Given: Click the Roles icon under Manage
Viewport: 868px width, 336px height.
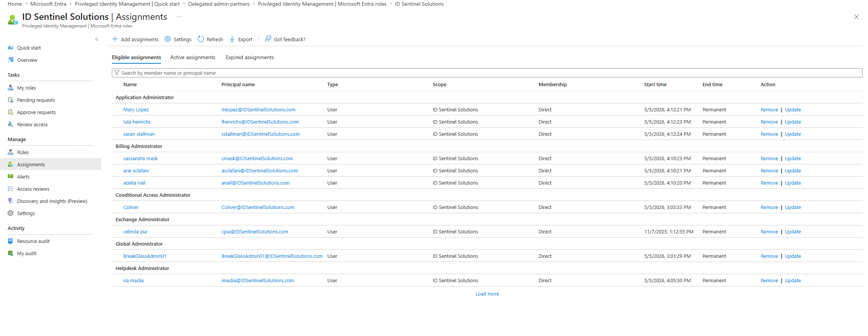Looking at the screenshot, I should point(11,152).
